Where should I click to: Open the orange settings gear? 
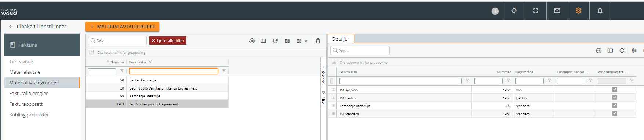pyautogui.click(x=578, y=11)
